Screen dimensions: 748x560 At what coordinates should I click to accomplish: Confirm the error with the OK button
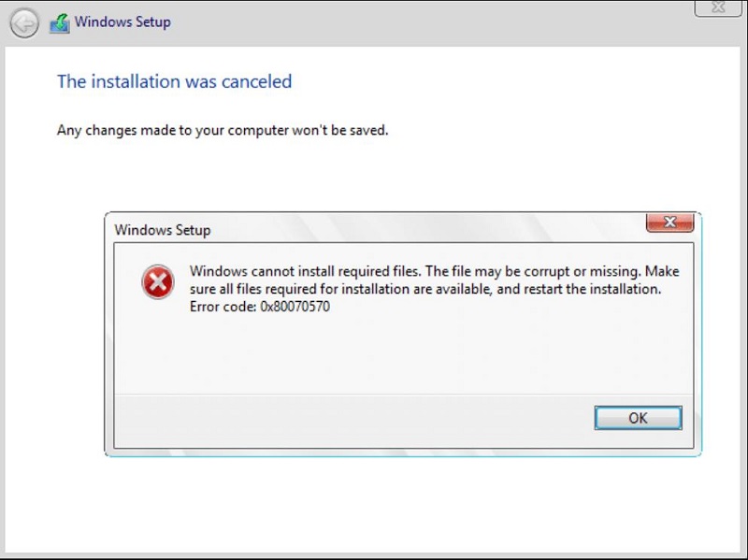coord(638,418)
